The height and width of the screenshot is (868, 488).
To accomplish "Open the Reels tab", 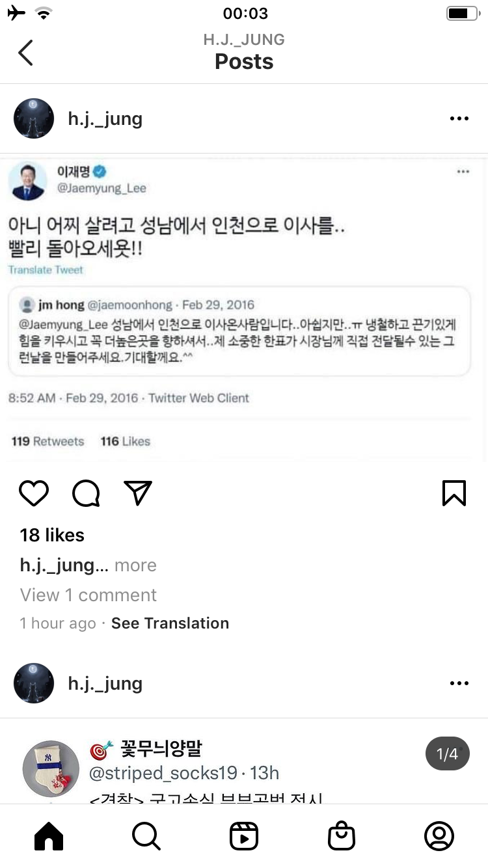I will pyautogui.click(x=244, y=836).
